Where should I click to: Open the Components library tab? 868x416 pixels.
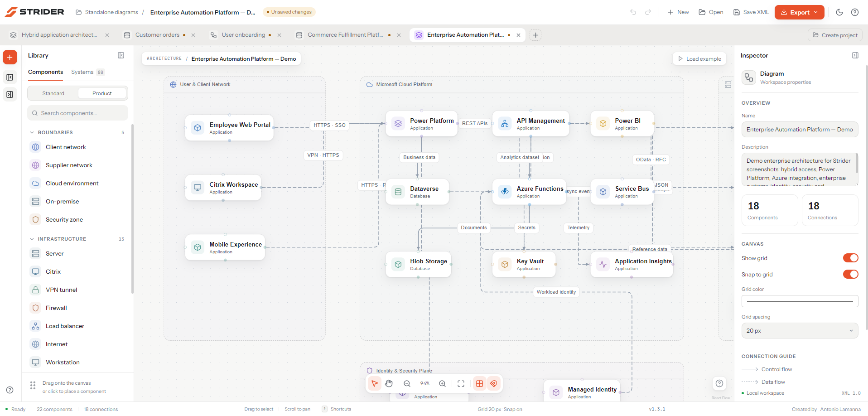pyautogui.click(x=45, y=72)
